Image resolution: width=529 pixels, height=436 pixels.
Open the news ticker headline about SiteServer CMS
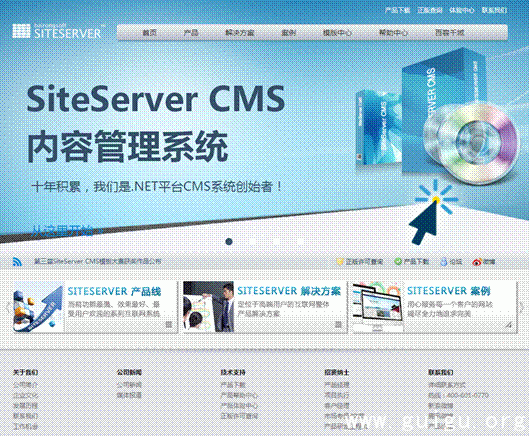click(x=98, y=262)
